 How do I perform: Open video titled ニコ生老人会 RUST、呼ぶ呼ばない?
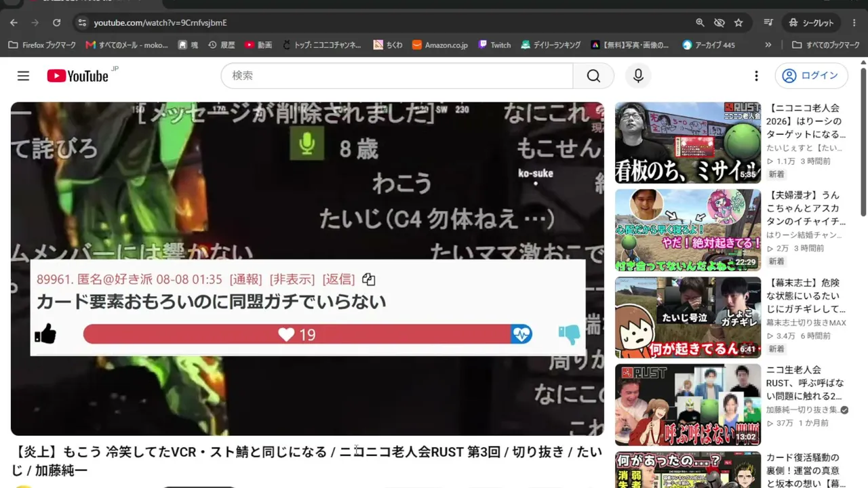[806, 383]
